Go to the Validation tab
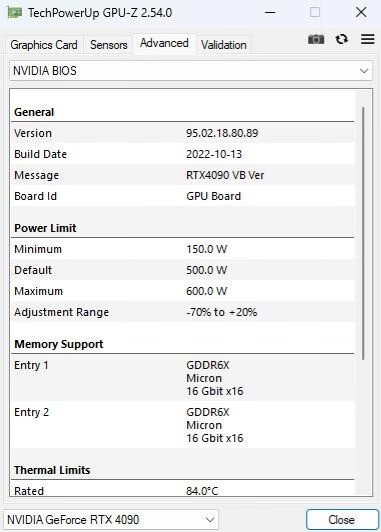 [224, 45]
